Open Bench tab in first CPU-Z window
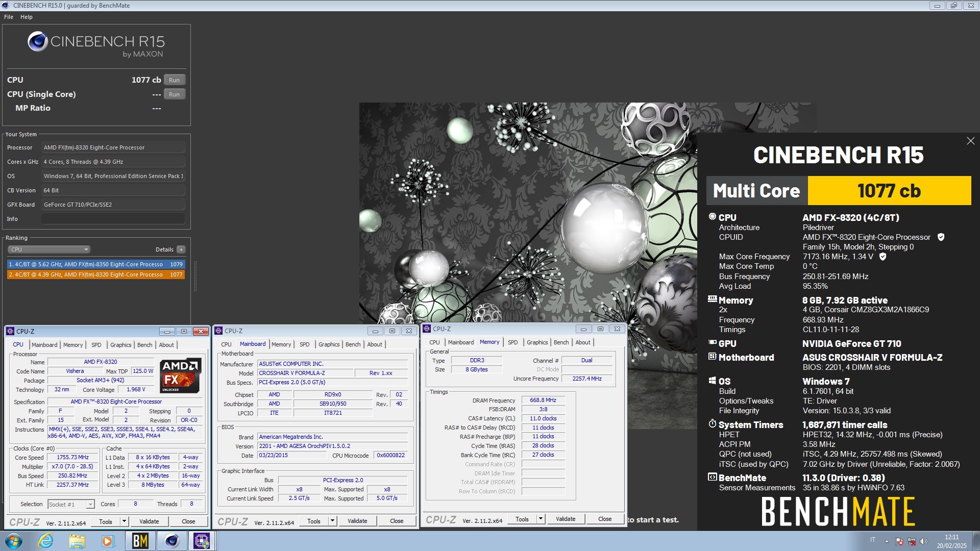 click(145, 345)
